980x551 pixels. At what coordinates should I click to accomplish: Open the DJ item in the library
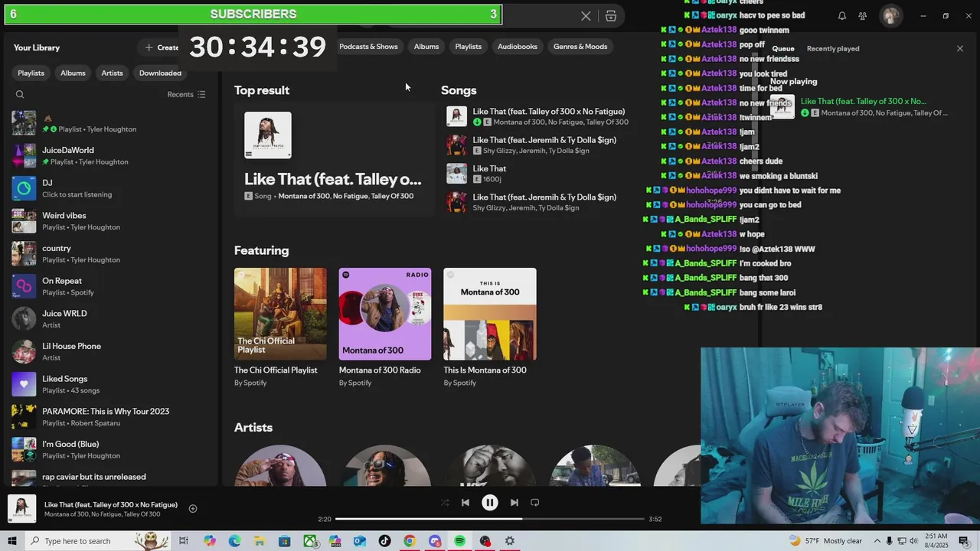click(109, 188)
